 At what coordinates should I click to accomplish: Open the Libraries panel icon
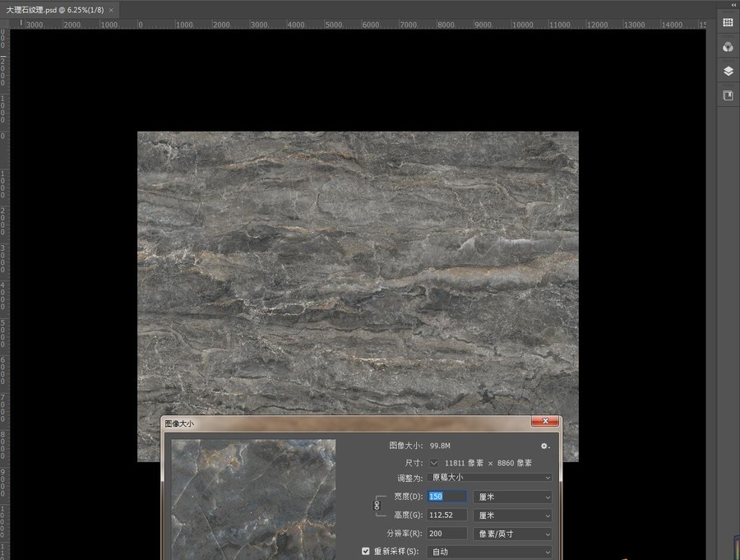coord(728,96)
